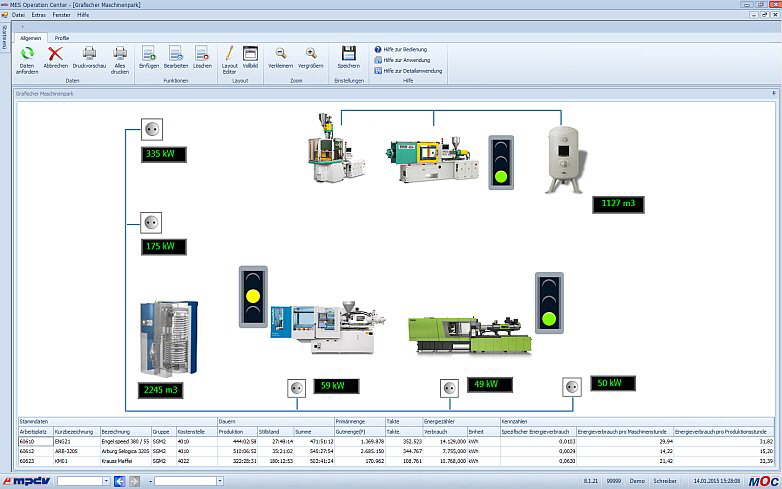Click the yellow traffic light indicator
The image size is (782, 489).
253,297
